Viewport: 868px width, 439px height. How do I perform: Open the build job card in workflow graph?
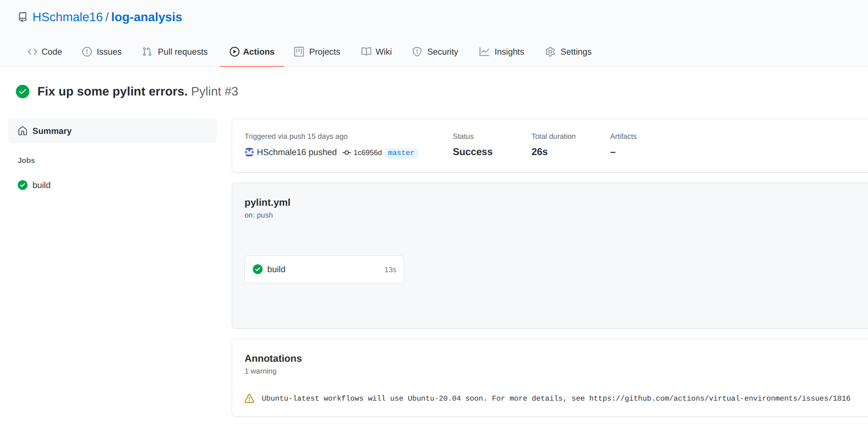(324, 269)
